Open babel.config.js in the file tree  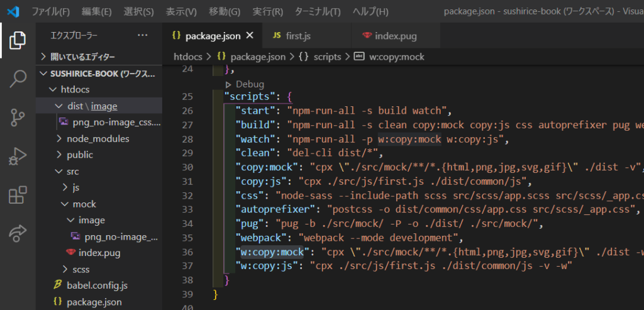point(99,285)
